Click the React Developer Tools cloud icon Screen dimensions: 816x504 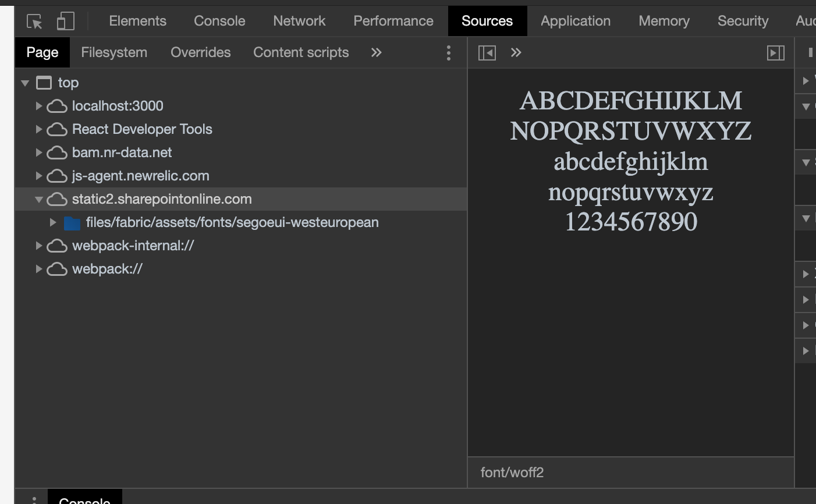pos(57,130)
